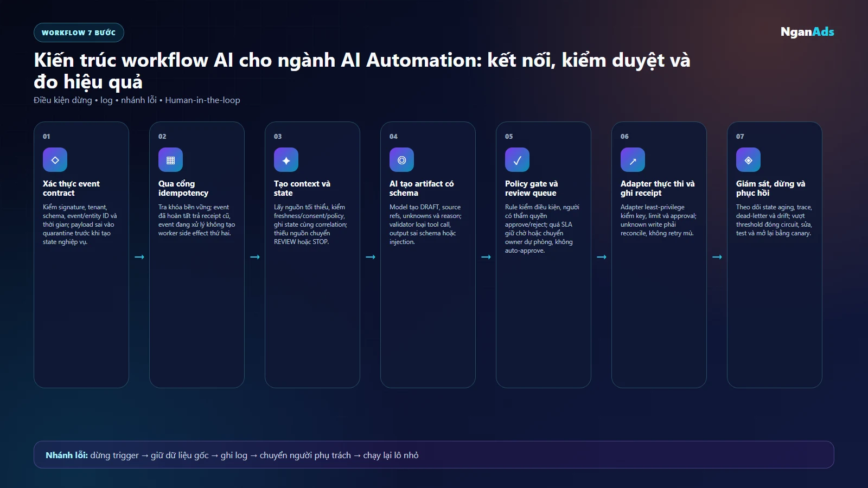Select the heading 'AI tạo artifact có schema'
The image size is (868, 488).
422,188
